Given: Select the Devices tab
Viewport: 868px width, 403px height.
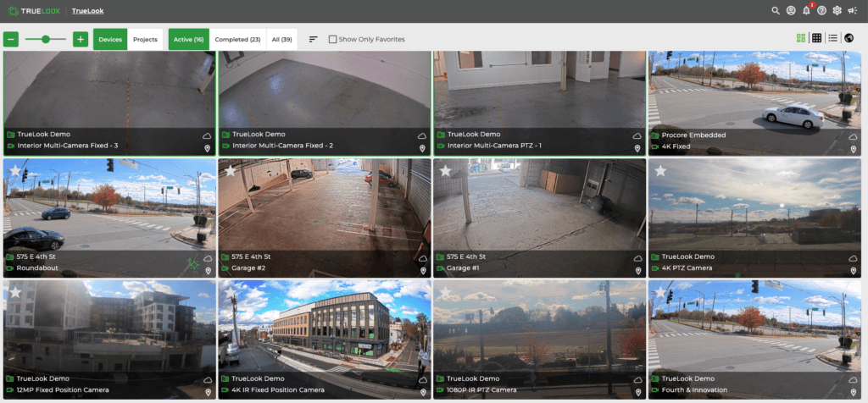Looking at the screenshot, I should pos(110,39).
